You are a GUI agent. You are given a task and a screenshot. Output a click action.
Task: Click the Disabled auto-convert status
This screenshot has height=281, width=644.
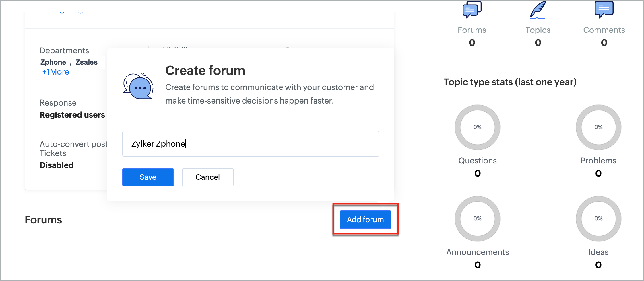[x=57, y=165]
